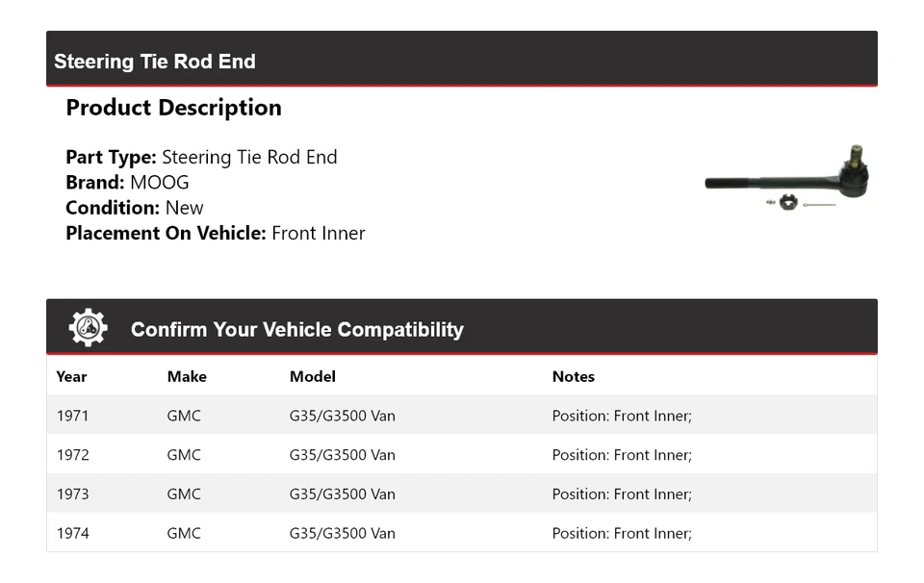Click the Product Description heading
The height and width of the screenshot is (583, 924).
pos(173,108)
